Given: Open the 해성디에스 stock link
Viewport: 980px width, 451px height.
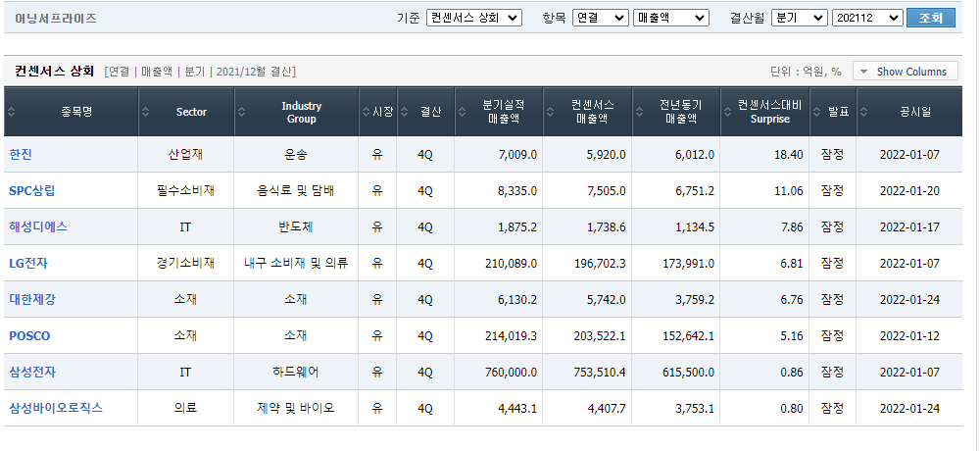Looking at the screenshot, I should (x=38, y=227).
